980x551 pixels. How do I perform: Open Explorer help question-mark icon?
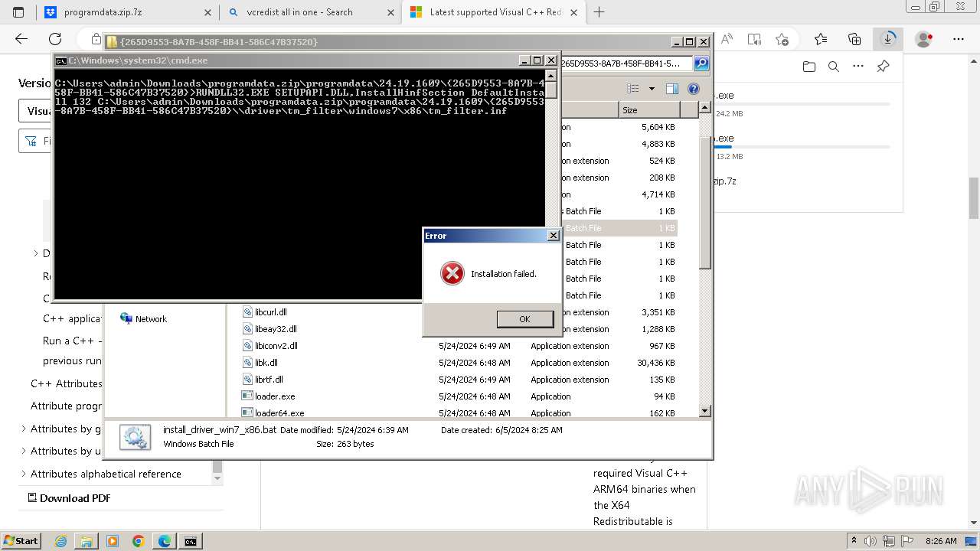(x=693, y=89)
